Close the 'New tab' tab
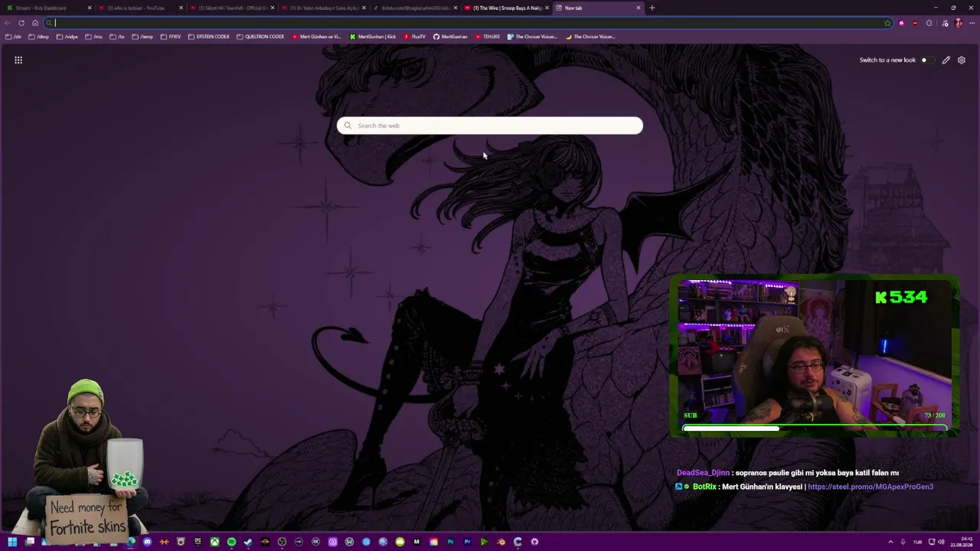The height and width of the screenshot is (551, 980). pos(639,8)
